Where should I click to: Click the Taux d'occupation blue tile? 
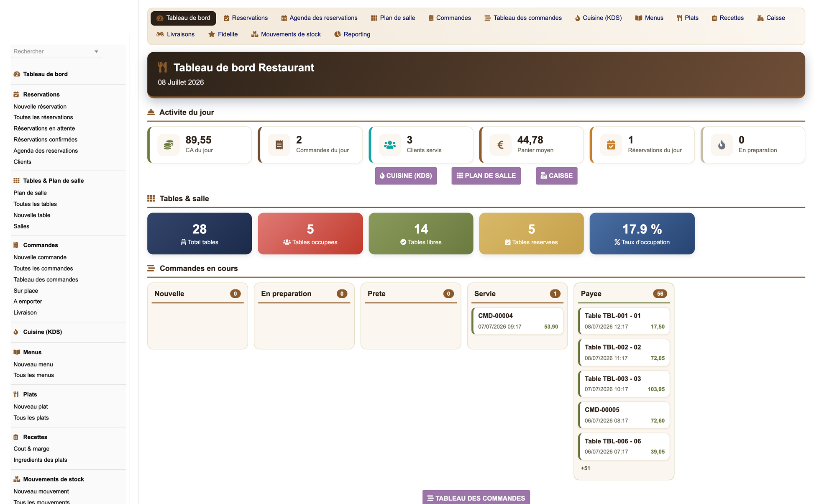tap(642, 233)
